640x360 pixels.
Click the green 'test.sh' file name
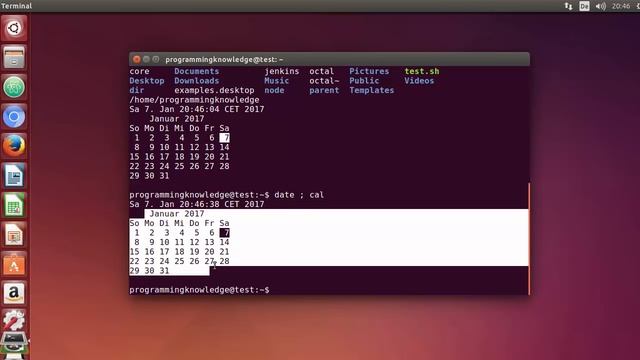click(x=422, y=71)
